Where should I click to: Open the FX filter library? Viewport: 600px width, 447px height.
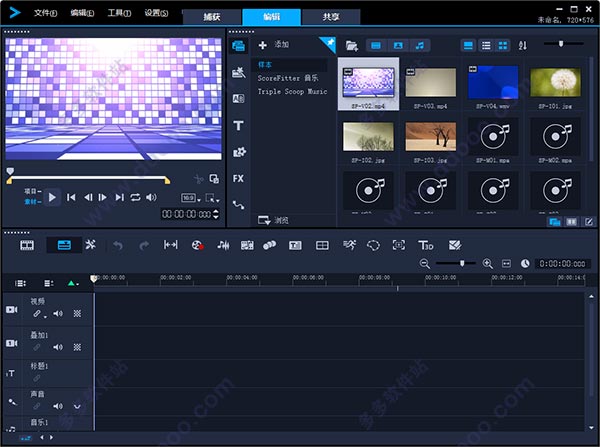click(238, 178)
